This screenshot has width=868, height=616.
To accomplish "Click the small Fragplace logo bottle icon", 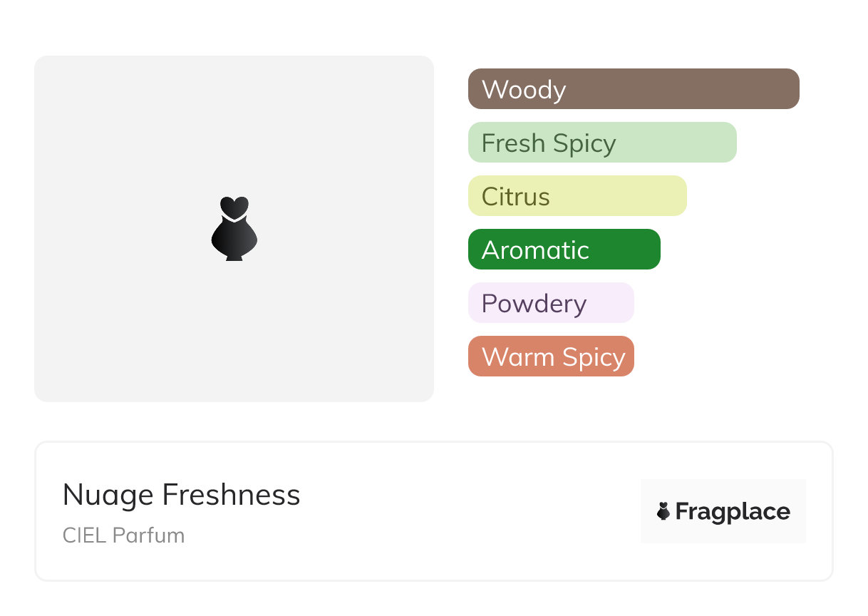I will (x=663, y=511).
